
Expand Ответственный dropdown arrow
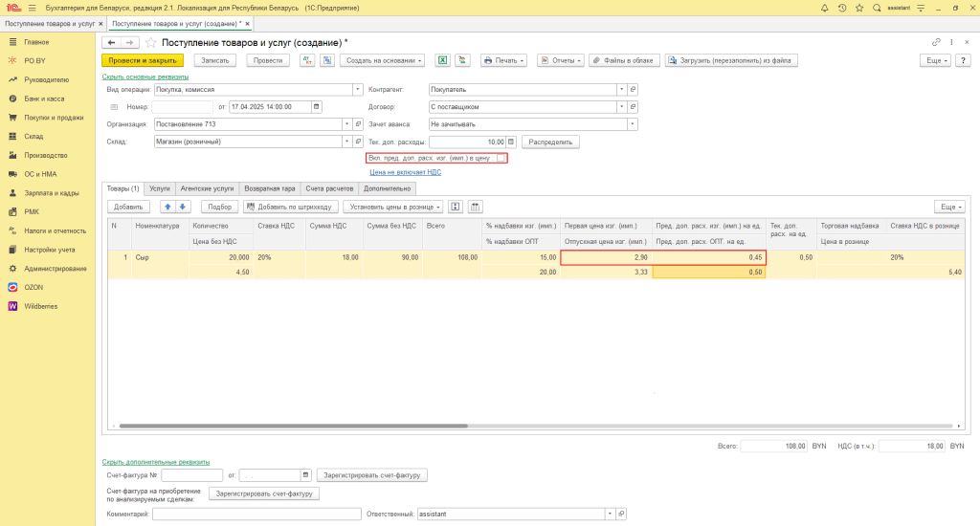(x=610, y=515)
